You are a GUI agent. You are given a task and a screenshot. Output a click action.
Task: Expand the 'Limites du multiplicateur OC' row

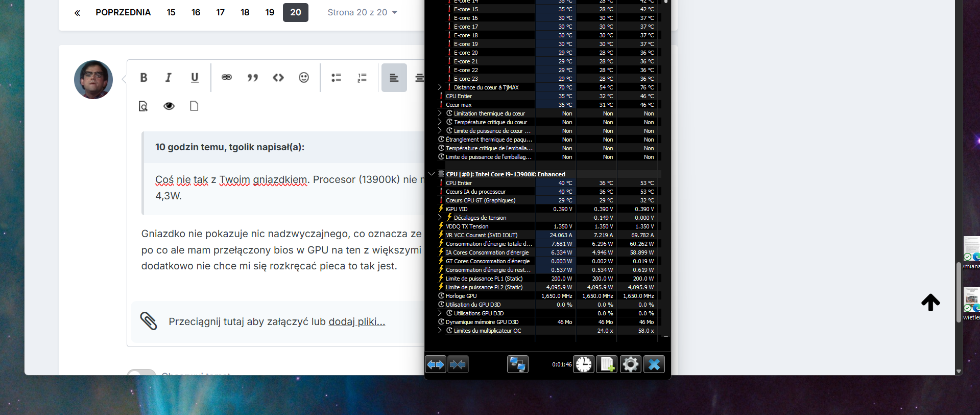440,331
